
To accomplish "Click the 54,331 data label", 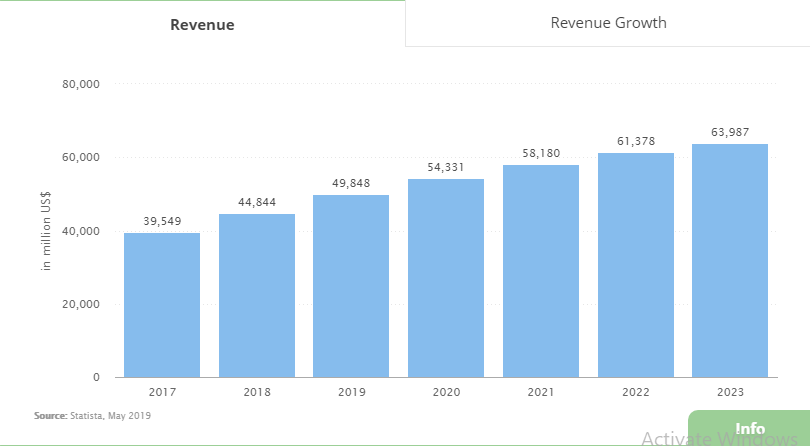I will click(446, 167).
